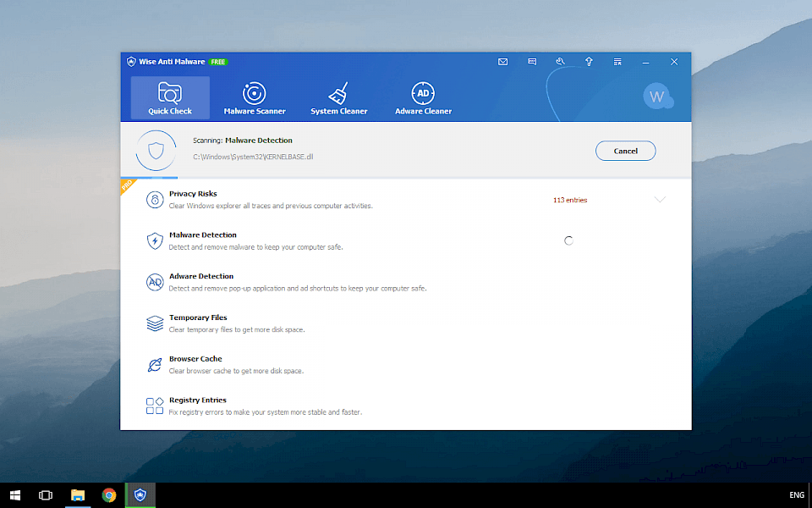Minimize the Wise Anti Malware window

coord(645,62)
